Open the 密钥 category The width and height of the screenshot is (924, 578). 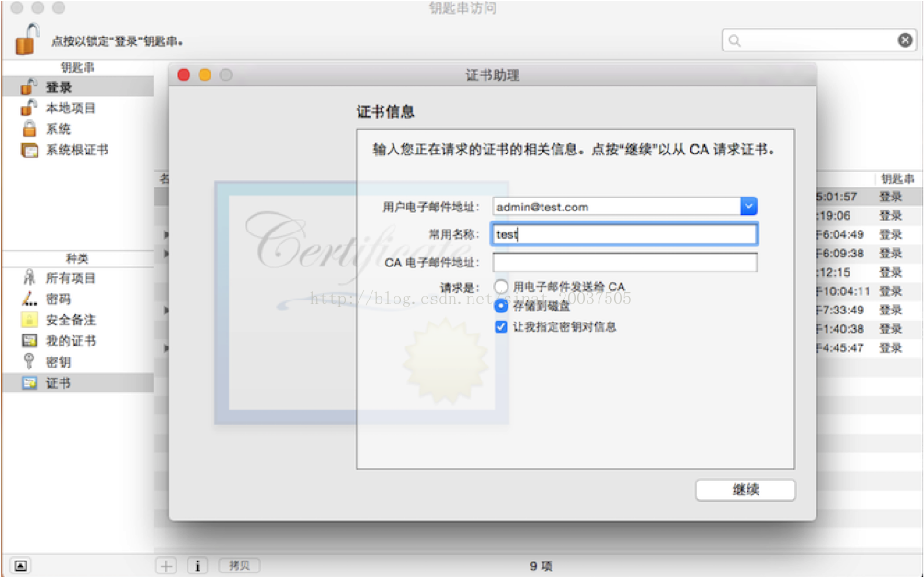[78, 362]
